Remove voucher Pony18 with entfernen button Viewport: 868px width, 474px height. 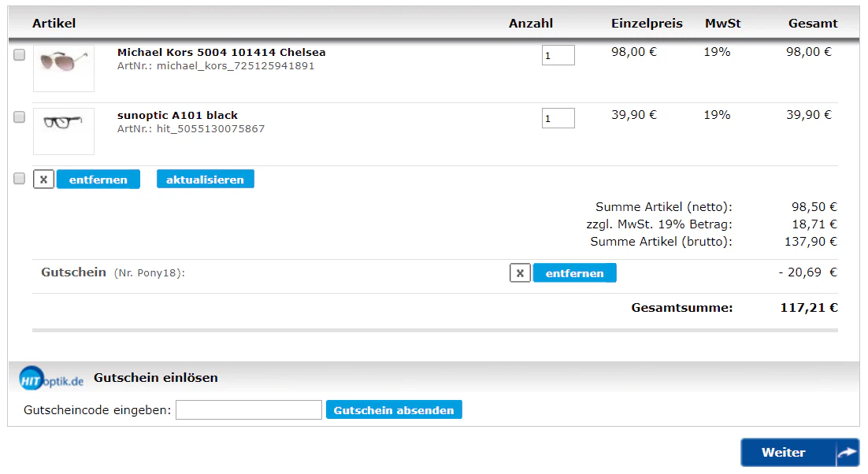coord(575,273)
